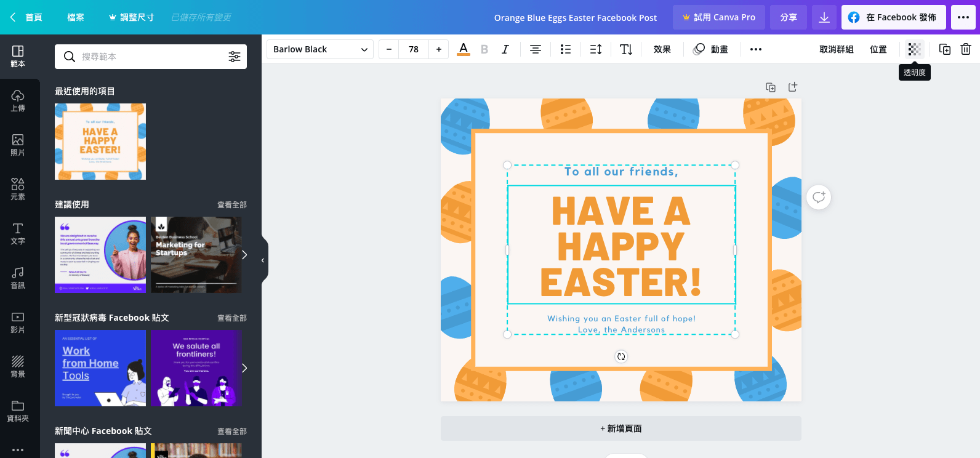This screenshot has width=980, height=458.
Task: Click 在 Facebook 發佈 publish button
Action: [894, 17]
